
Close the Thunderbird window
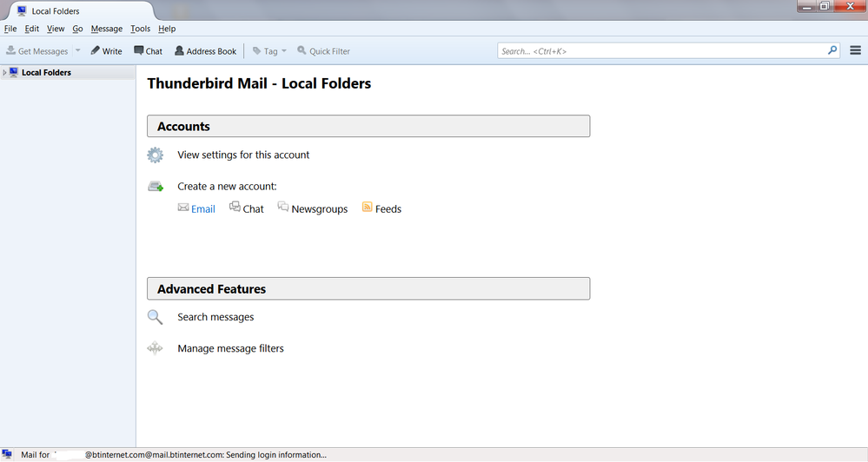point(850,6)
